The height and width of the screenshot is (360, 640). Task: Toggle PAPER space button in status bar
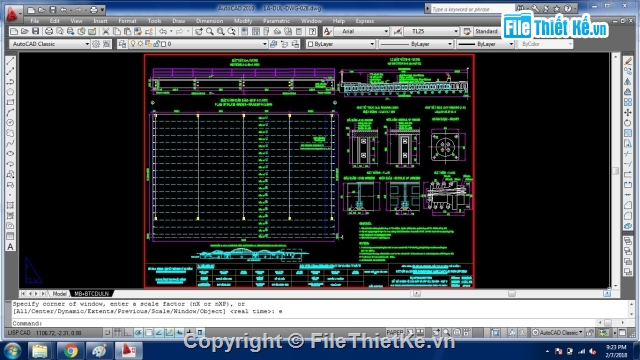[395, 333]
